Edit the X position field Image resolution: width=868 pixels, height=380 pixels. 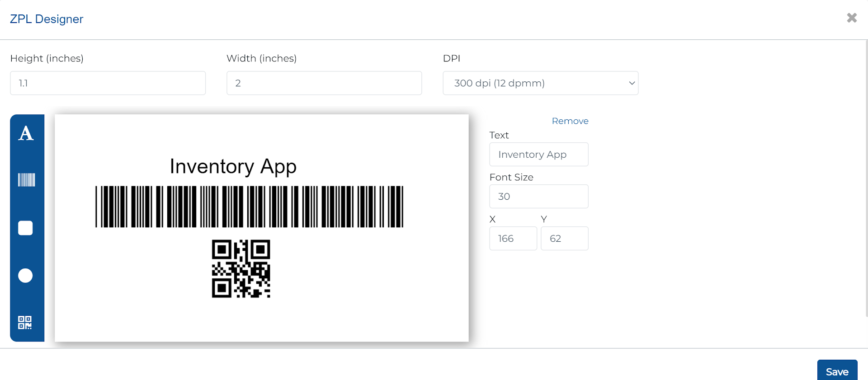pyautogui.click(x=513, y=239)
